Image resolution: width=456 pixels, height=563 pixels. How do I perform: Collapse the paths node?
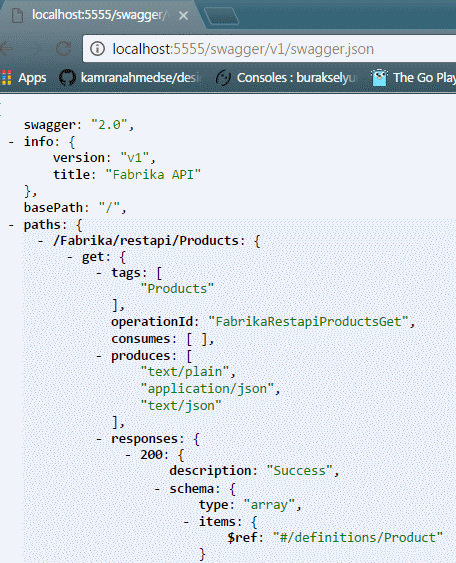(x=11, y=225)
